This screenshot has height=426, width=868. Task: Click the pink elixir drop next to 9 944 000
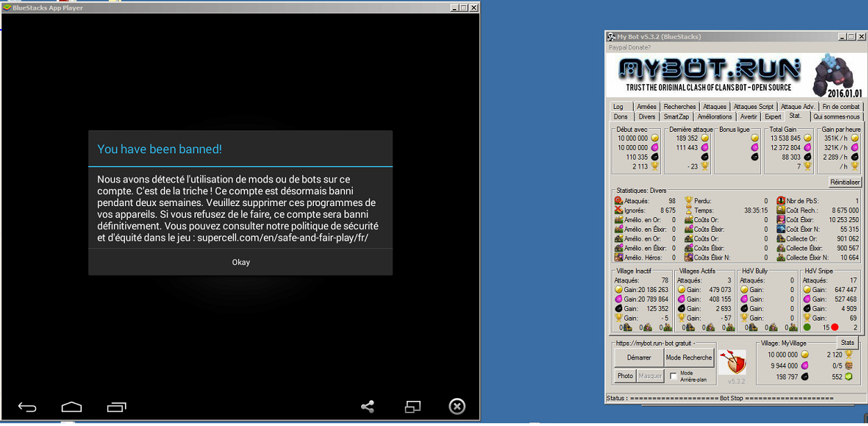805,366
